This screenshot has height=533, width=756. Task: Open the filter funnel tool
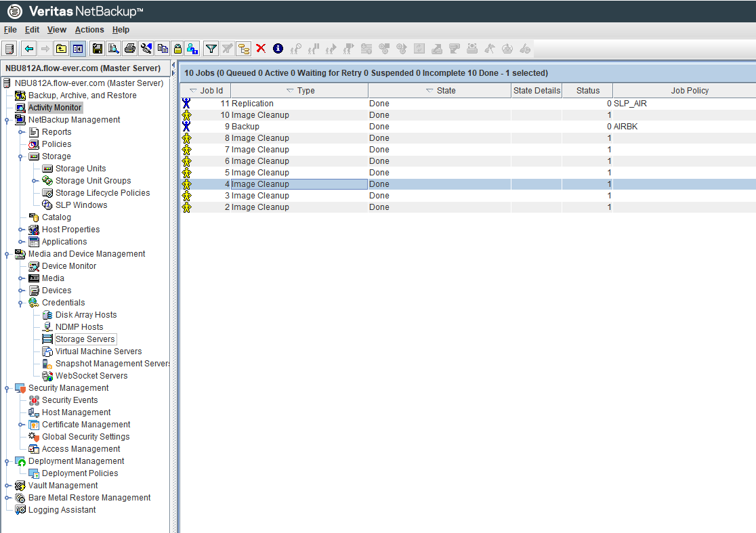tap(211, 49)
